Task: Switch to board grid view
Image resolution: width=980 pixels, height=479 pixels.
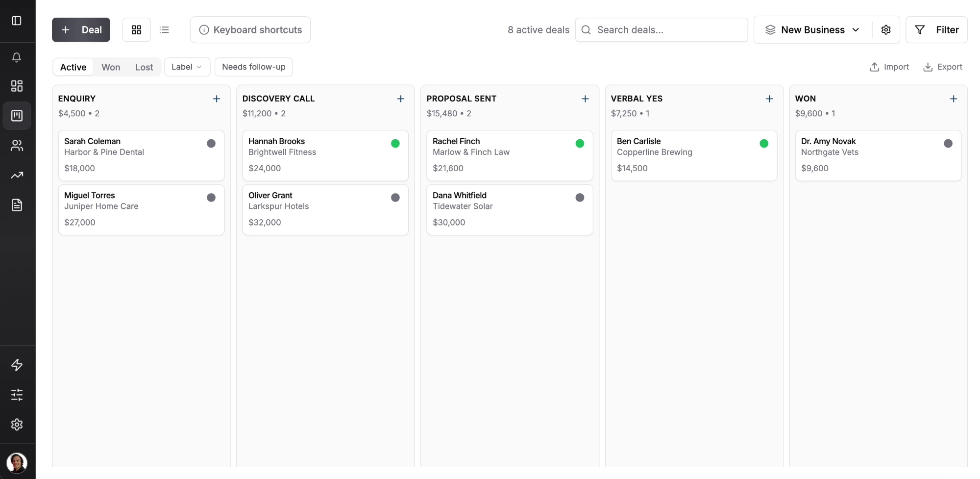Action: pyautogui.click(x=137, y=30)
